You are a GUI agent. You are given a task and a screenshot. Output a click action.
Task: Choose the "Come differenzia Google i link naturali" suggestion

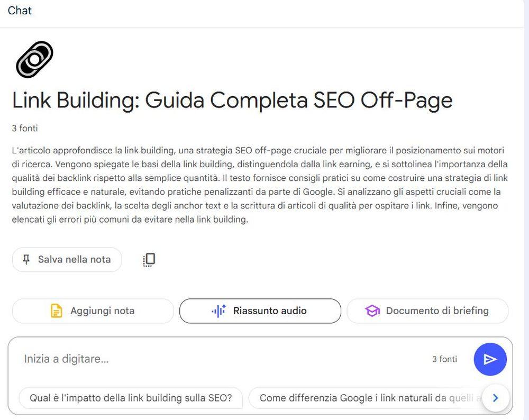click(x=365, y=398)
